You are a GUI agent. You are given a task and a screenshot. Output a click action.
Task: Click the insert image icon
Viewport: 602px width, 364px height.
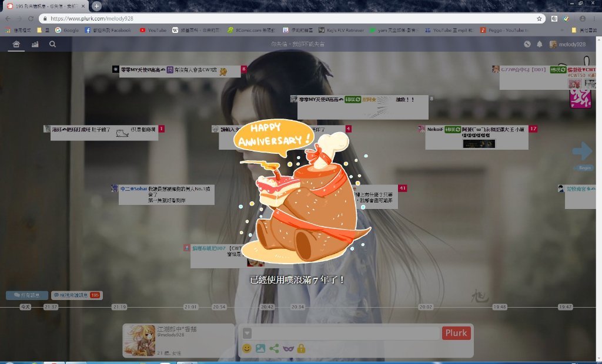point(260,348)
